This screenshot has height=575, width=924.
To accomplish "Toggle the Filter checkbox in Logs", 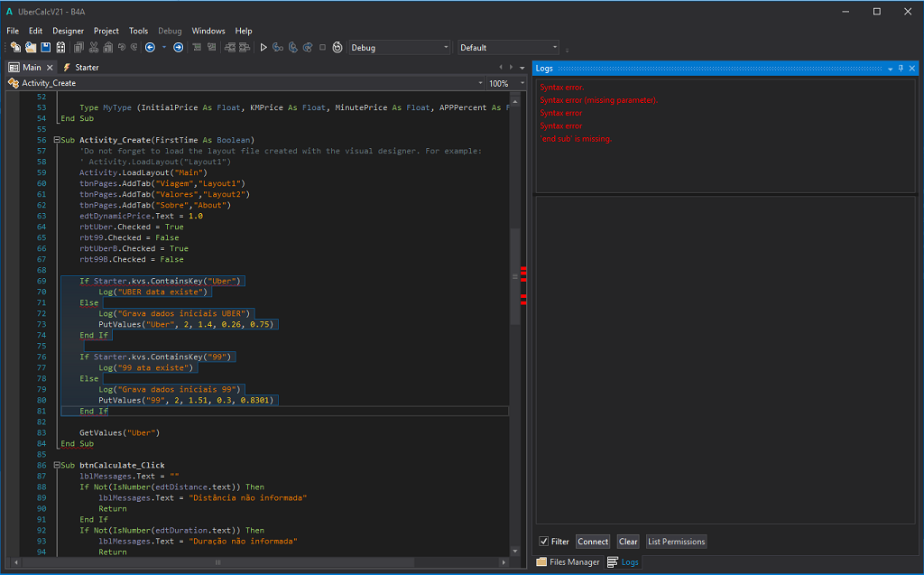I will 543,542.
